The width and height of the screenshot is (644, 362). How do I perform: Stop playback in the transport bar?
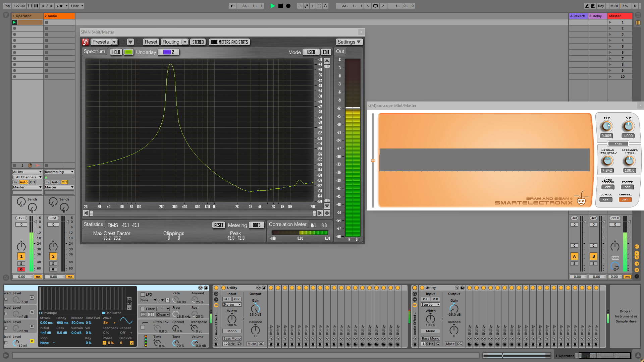coord(280,6)
